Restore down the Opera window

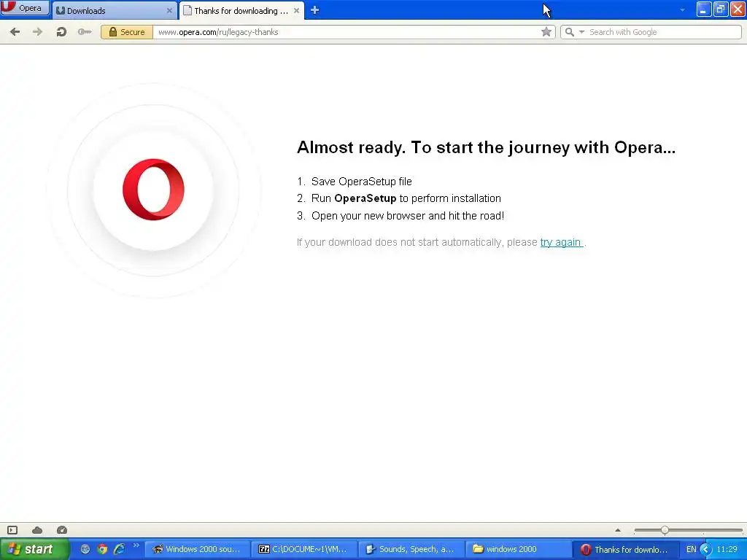click(x=720, y=9)
